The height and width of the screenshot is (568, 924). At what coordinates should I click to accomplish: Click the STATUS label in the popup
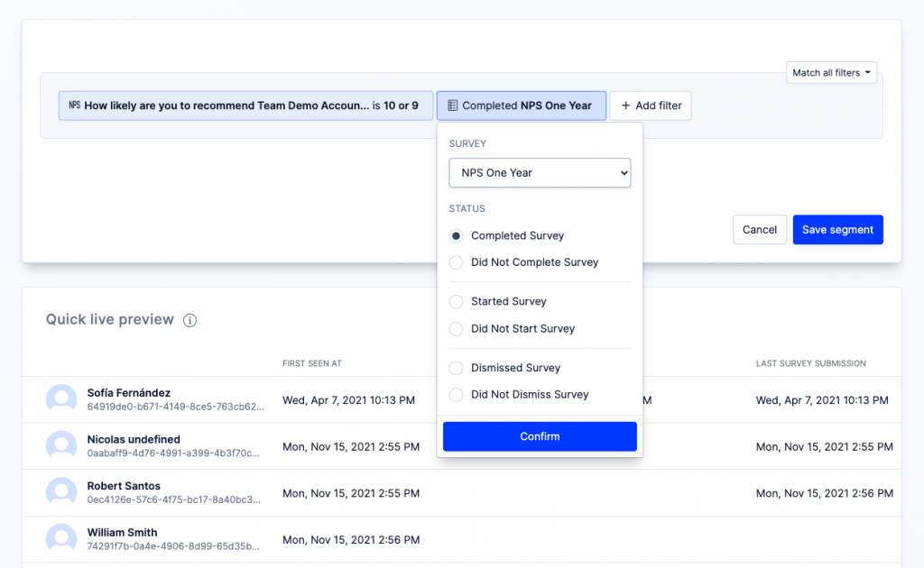[467, 209]
